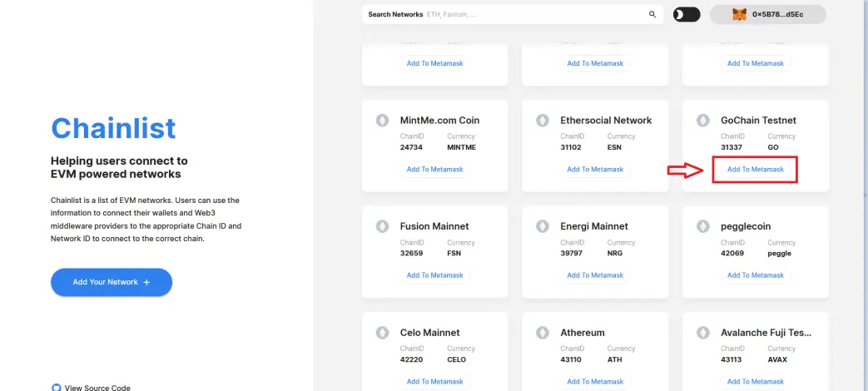Image resolution: width=868 pixels, height=391 pixels.
Task: Add Athereum to Metamask
Action: click(595, 382)
